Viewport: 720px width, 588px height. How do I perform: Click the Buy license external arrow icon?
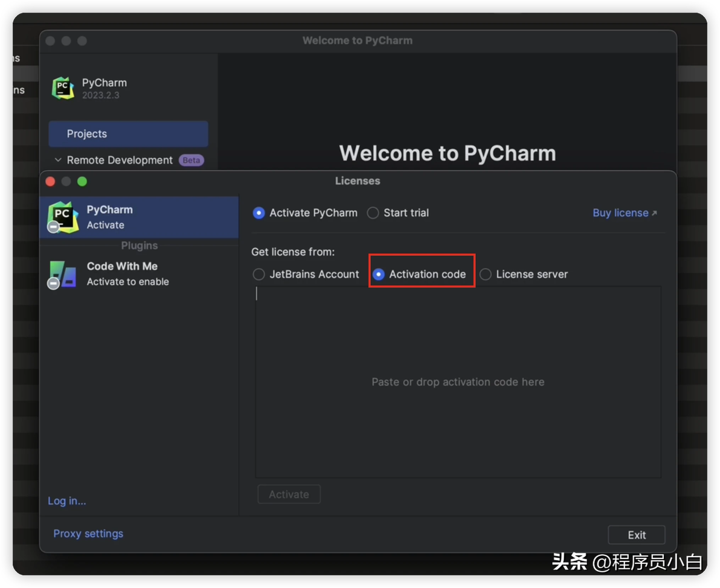tap(654, 213)
